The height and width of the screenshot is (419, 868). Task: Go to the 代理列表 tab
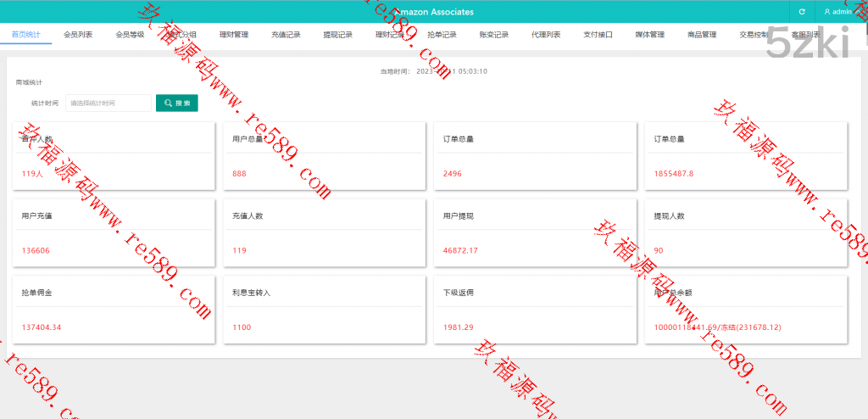pyautogui.click(x=546, y=35)
